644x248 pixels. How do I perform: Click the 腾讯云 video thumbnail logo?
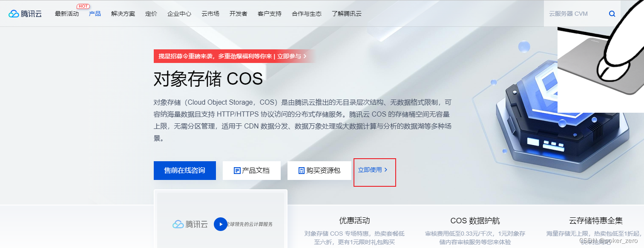190,224
